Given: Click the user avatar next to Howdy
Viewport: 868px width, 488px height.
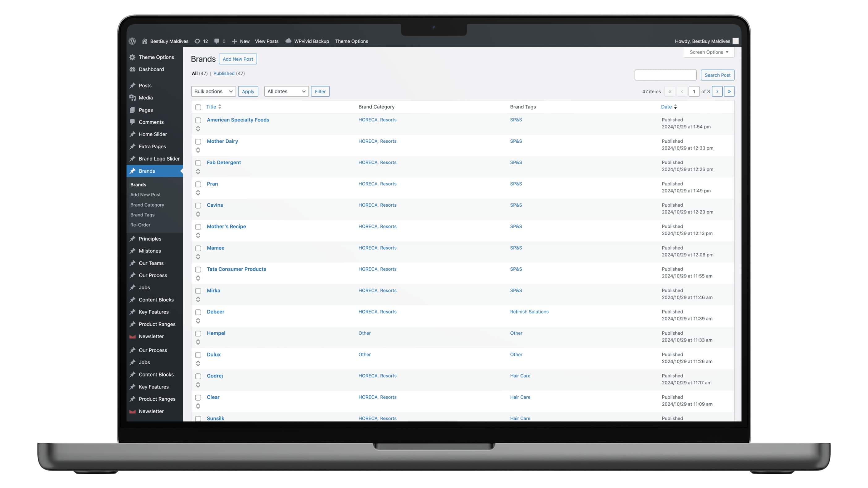Looking at the screenshot, I should (736, 41).
